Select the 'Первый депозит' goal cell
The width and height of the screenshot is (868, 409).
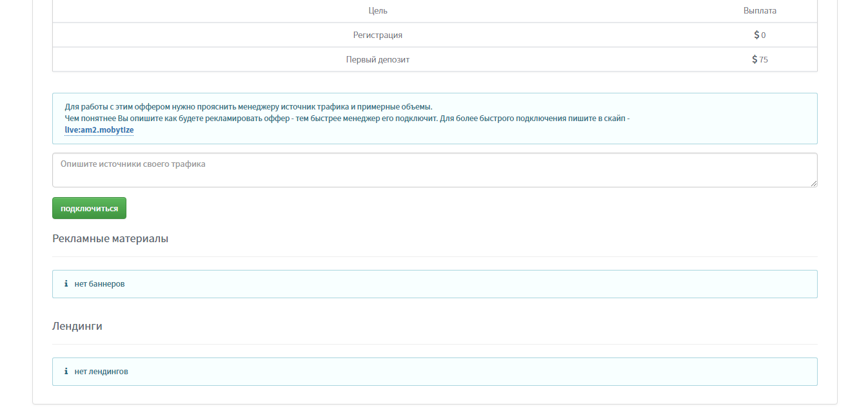[378, 59]
